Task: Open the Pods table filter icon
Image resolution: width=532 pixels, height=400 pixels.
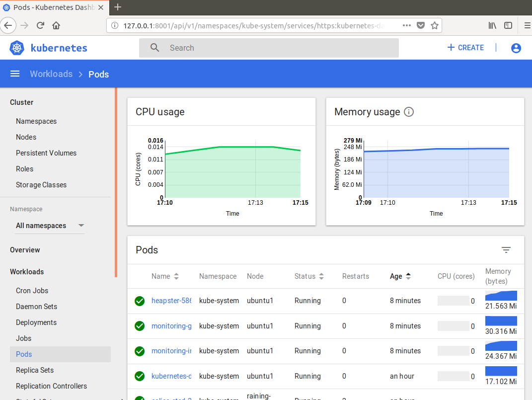Action: 506,250
